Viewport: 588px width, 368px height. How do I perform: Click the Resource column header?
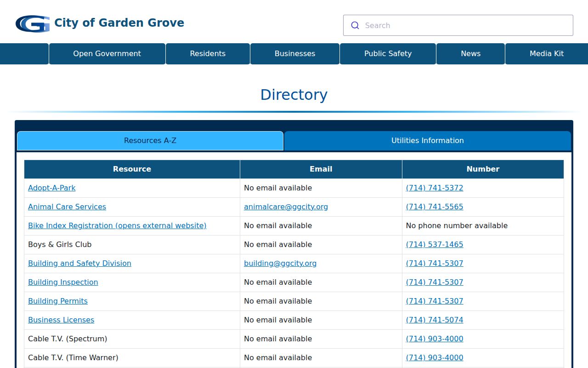click(132, 169)
